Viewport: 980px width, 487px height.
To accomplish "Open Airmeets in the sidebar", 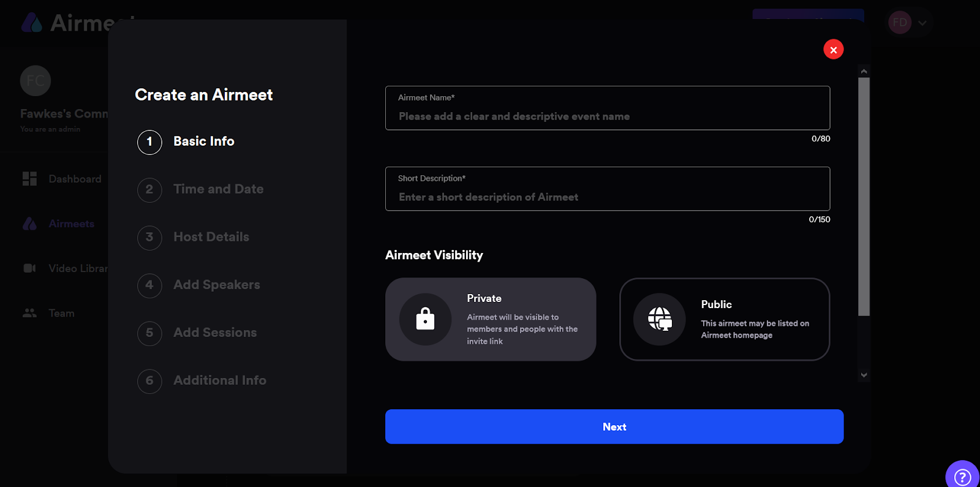I will (x=71, y=224).
